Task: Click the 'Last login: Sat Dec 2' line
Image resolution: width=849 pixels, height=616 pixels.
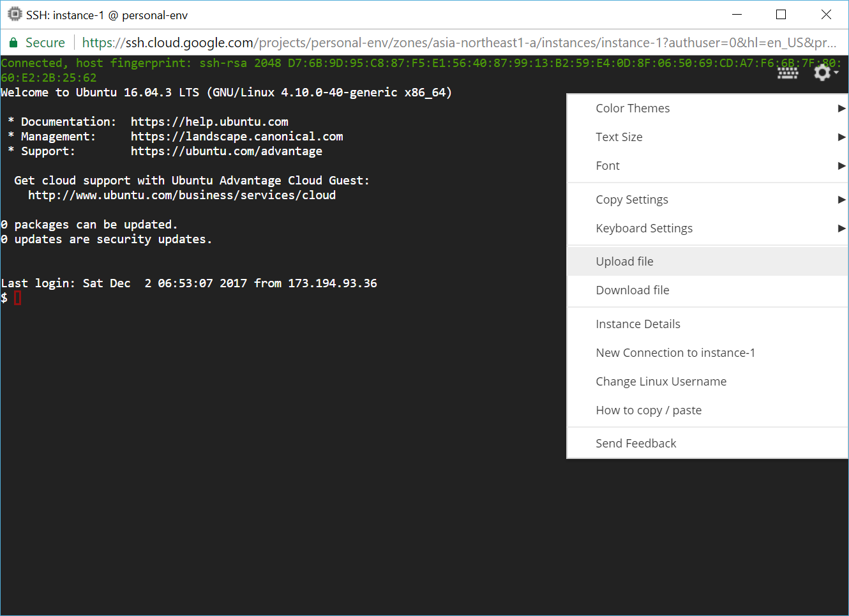Action: (189, 283)
